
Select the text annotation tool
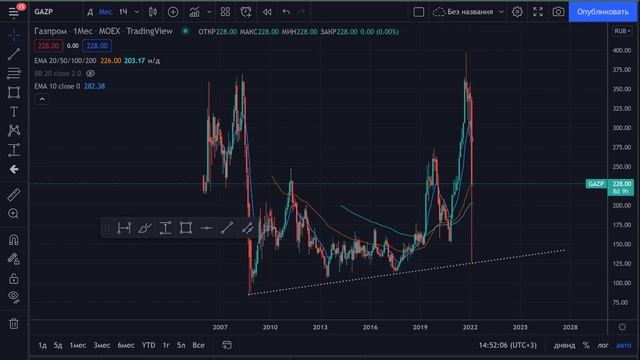pyautogui.click(x=14, y=111)
